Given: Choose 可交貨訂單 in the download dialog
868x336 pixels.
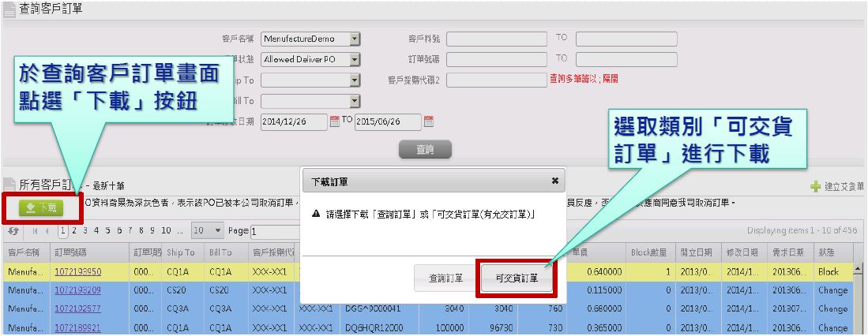Looking at the screenshot, I should pos(517,278).
